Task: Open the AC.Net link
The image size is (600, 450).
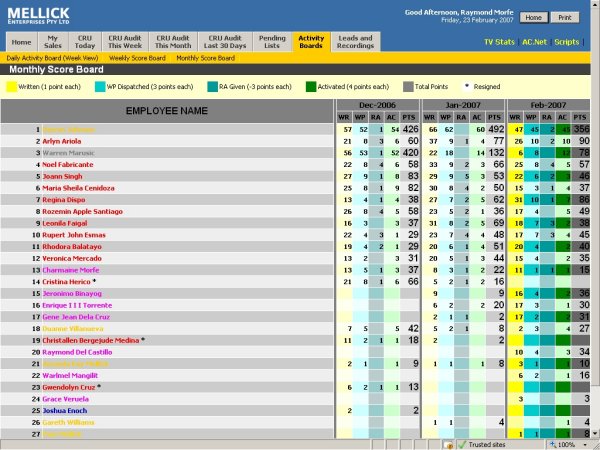Action: point(535,42)
